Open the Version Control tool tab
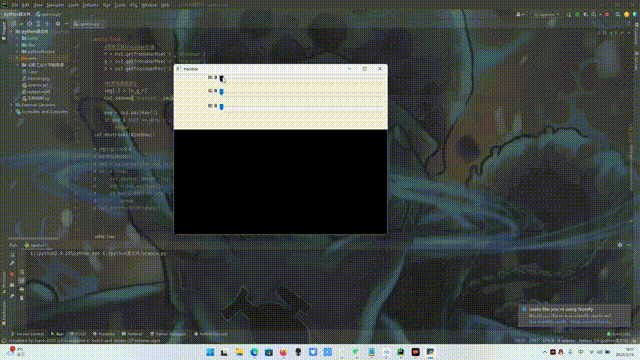Image resolution: width=640 pixels, height=360 pixels. [27, 334]
